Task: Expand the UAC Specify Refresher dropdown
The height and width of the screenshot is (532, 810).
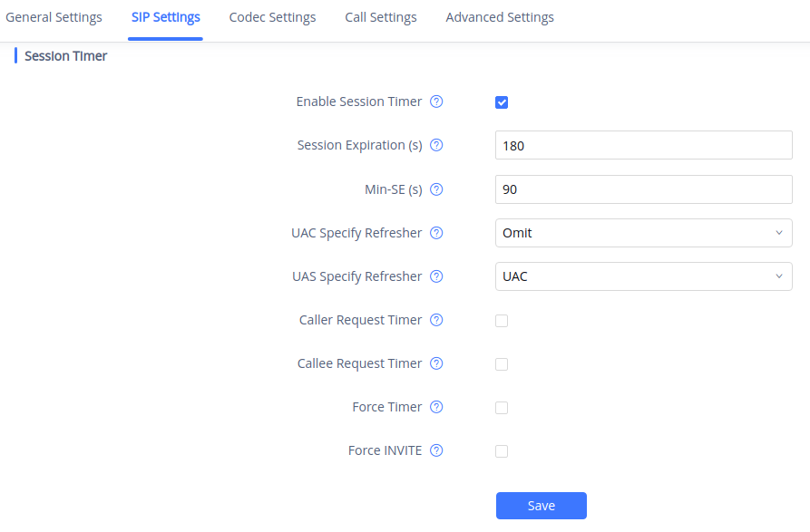Action: [x=644, y=233]
